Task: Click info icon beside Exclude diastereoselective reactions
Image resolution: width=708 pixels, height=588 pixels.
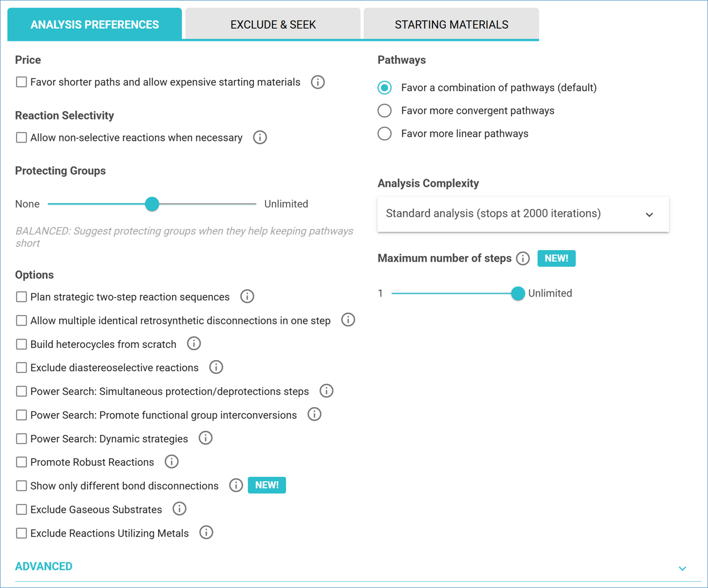Action: pos(216,367)
